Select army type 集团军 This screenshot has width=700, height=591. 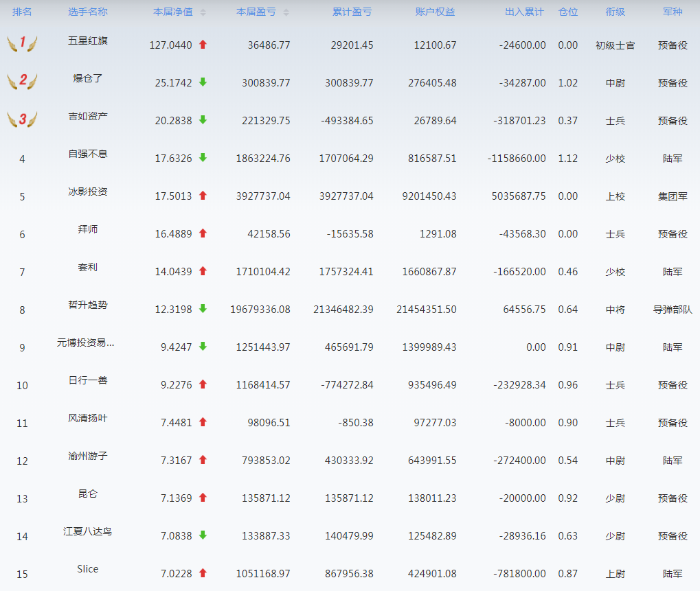click(673, 196)
